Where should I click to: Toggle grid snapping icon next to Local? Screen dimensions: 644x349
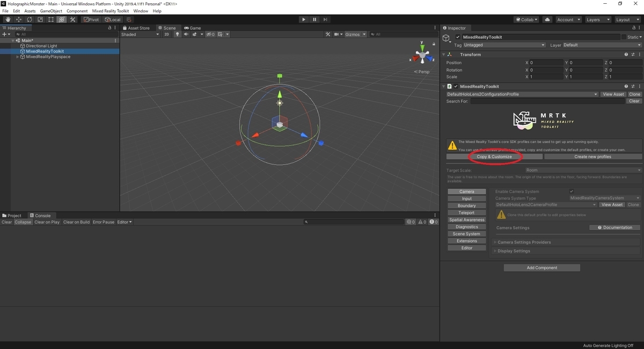(x=129, y=19)
